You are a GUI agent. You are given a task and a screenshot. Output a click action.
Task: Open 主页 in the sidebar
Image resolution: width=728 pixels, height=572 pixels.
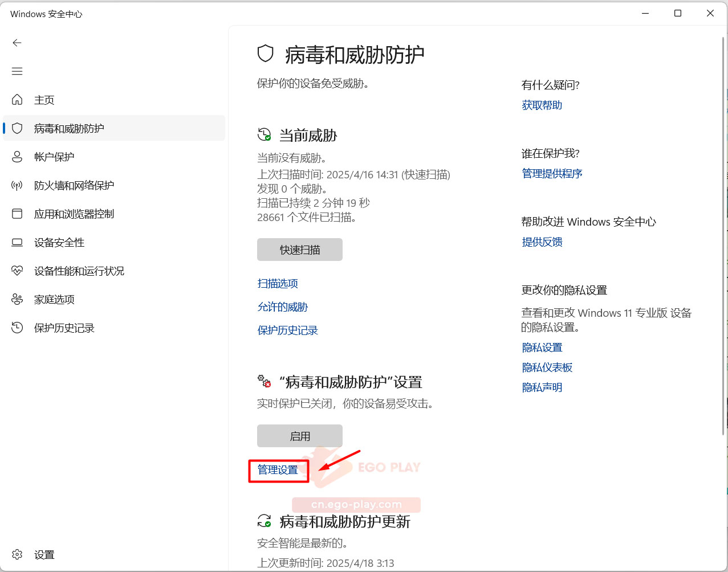(x=114, y=100)
